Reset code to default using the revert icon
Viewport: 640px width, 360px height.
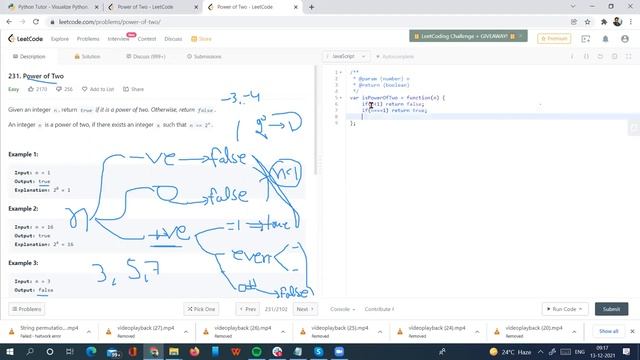point(600,56)
